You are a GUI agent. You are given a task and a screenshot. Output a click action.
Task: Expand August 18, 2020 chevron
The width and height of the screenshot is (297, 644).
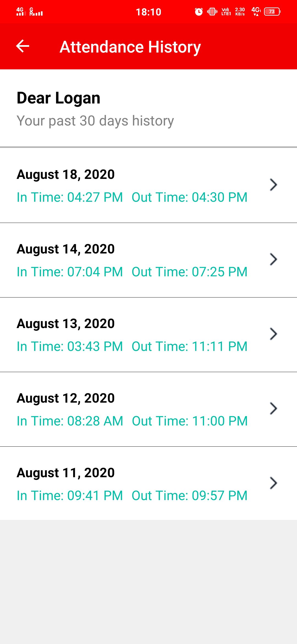(x=273, y=185)
